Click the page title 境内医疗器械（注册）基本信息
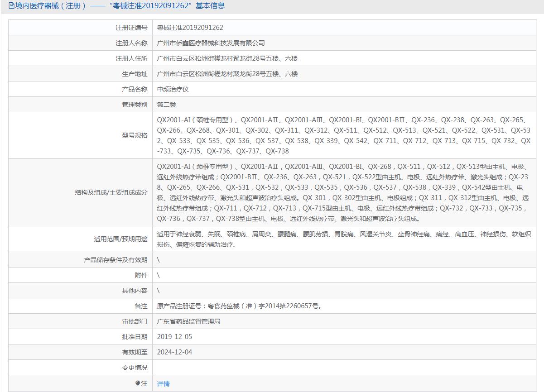Viewport: 544px width, 392px height. pos(120,5)
